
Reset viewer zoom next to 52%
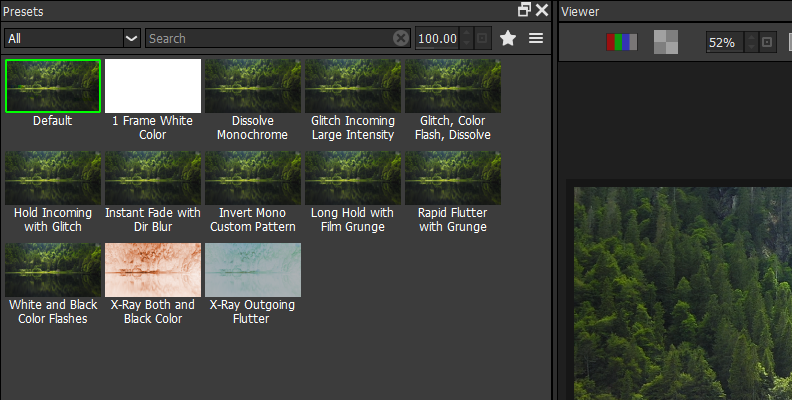767,42
